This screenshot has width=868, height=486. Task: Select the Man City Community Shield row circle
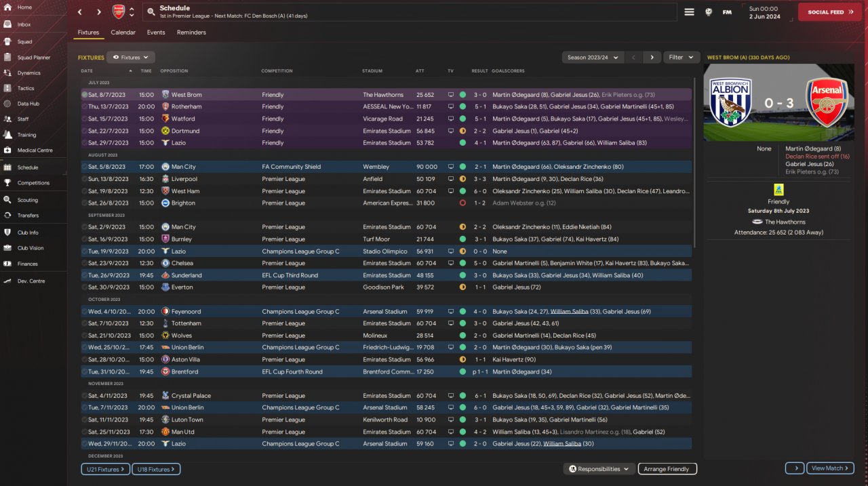85,167
